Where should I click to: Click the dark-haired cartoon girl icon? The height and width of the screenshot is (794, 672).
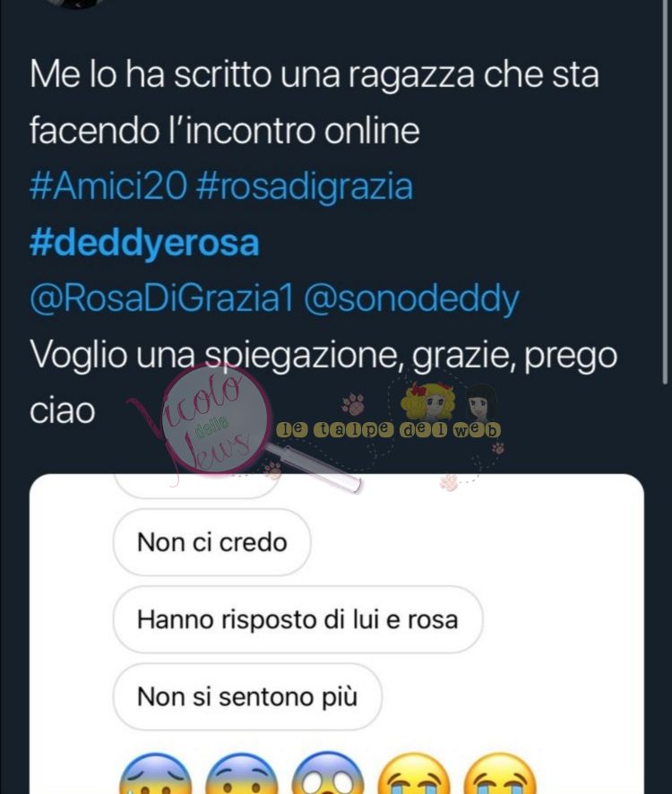pos(480,401)
